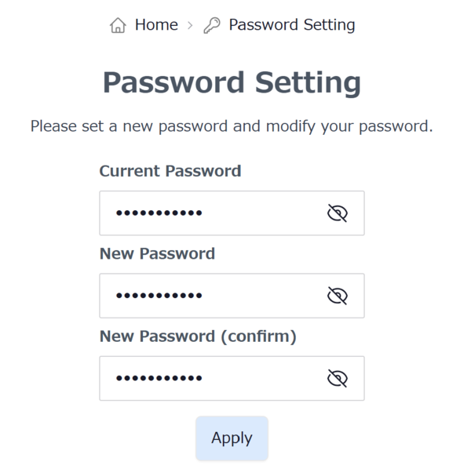Click the Home house icon in breadcrumb
Viewport: 471px width, 476px height.
(118, 26)
